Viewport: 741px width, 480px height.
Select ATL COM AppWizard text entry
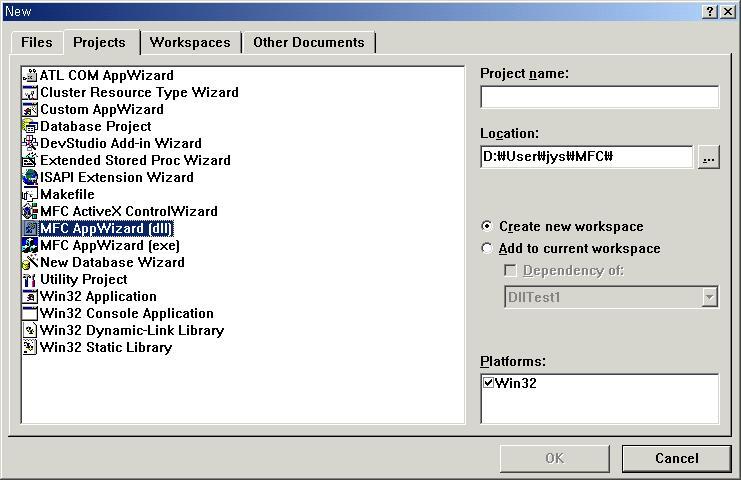point(107,75)
